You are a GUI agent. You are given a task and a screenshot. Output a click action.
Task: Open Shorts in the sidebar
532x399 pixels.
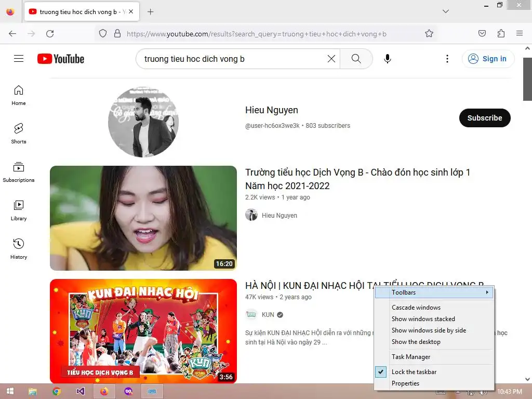(x=19, y=134)
